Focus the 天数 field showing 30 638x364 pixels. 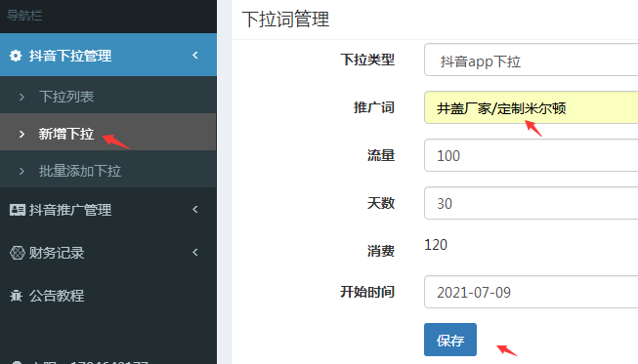(531, 203)
